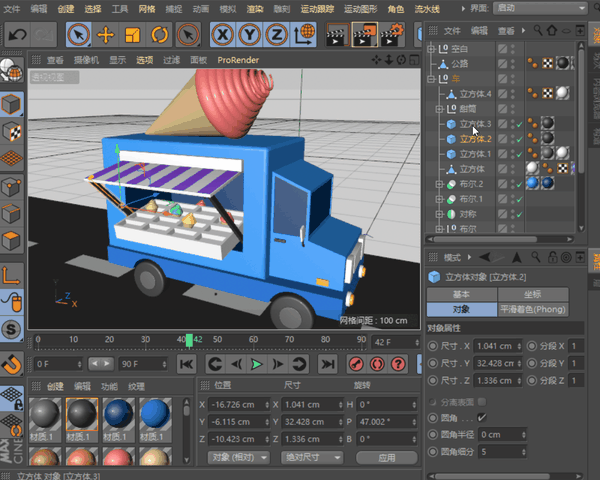Viewport: 600px width, 480px height.
Task: Toggle the green checkmark for 立方体.3
Action: (519, 124)
